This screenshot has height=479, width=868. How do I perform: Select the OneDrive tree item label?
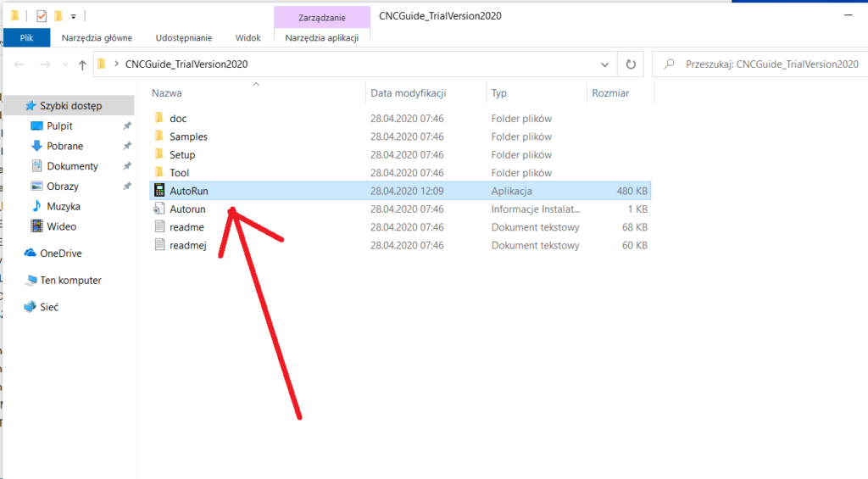[61, 253]
